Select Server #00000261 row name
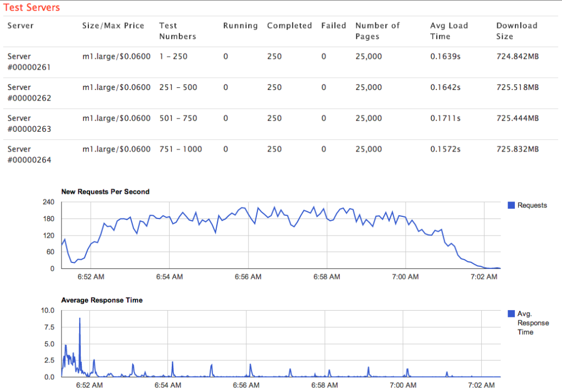The height and width of the screenshot is (392, 562). click(29, 61)
